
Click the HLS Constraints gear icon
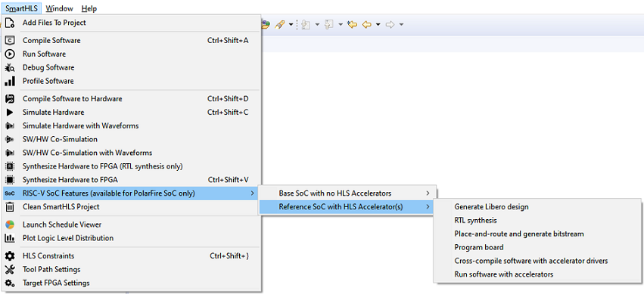[x=9, y=256]
